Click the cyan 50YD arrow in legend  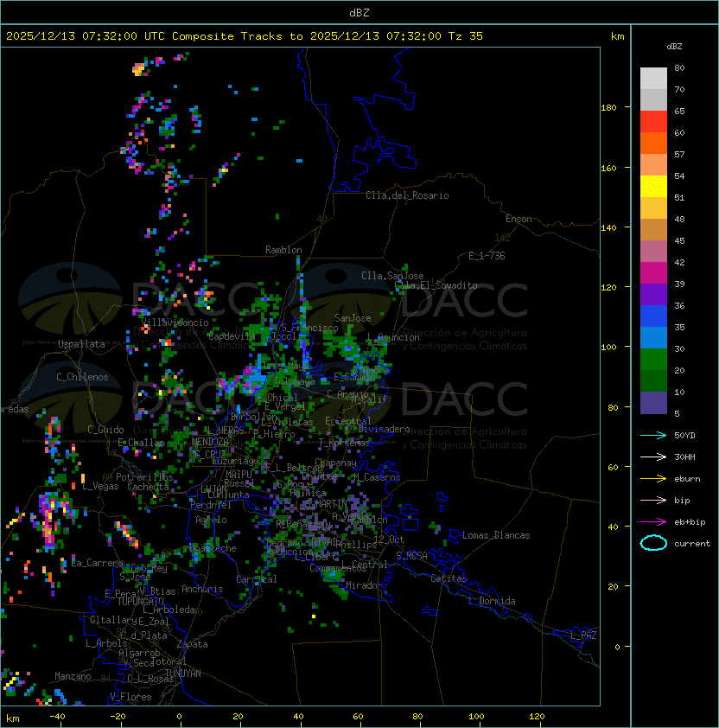[x=653, y=436]
